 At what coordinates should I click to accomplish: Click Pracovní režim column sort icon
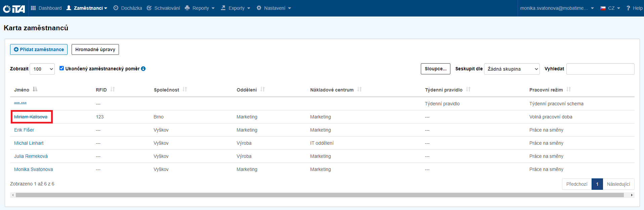(568, 90)
